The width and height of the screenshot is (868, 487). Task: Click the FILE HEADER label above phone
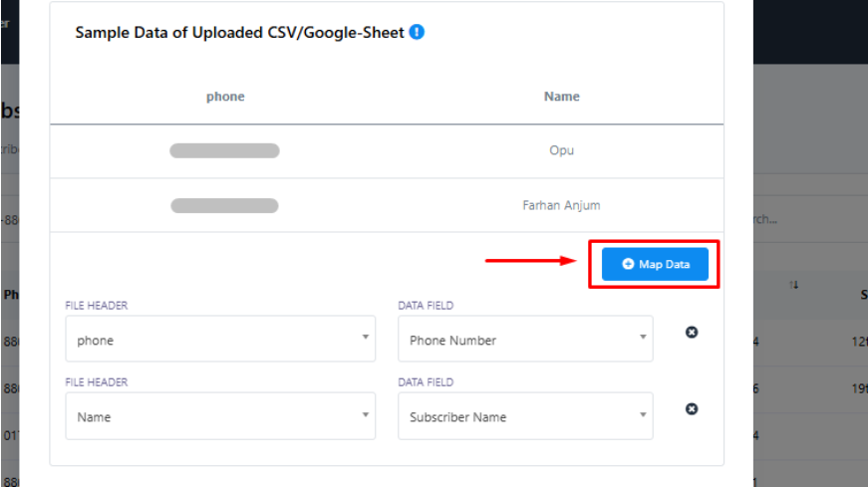pyautogui.click(x=97, y=306)
